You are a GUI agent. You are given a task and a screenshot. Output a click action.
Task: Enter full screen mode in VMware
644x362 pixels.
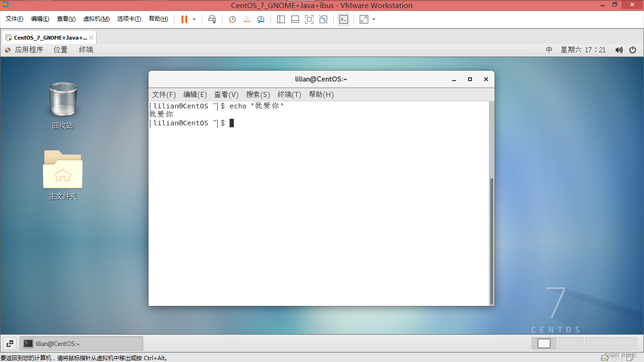pyautogui.click(x=309, y=19)
